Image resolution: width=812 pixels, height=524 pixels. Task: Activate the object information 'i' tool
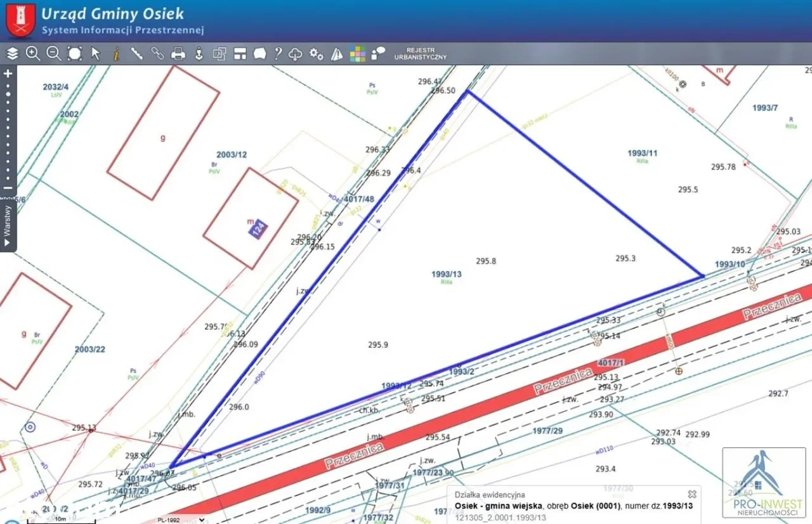tap(116, 54)
